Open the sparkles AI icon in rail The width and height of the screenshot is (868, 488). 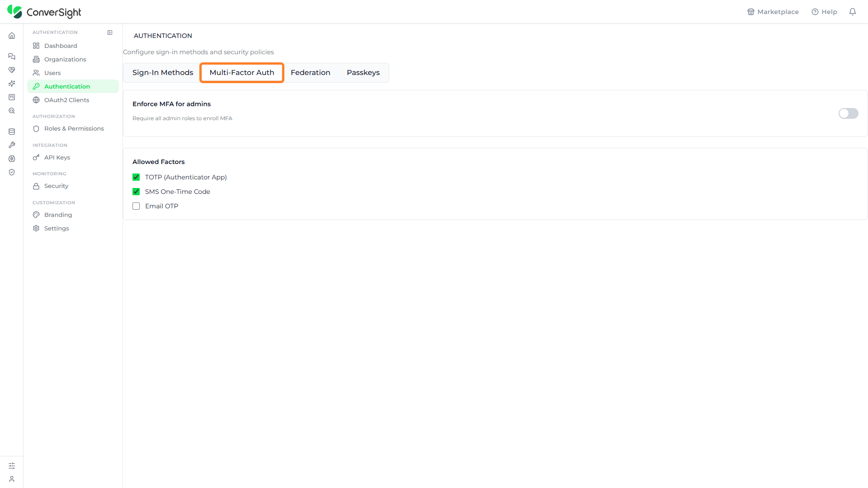tap(12, 84)
